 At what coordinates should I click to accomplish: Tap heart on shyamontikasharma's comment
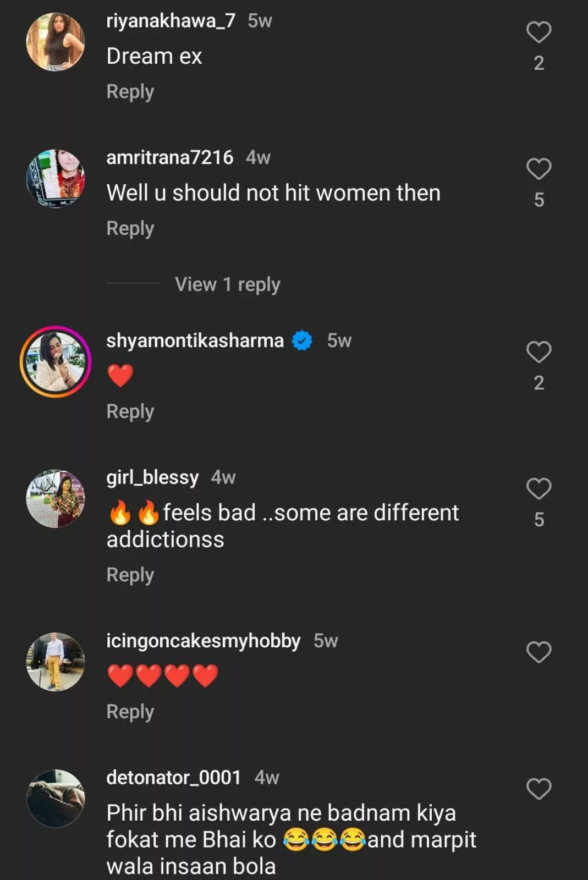538,352
